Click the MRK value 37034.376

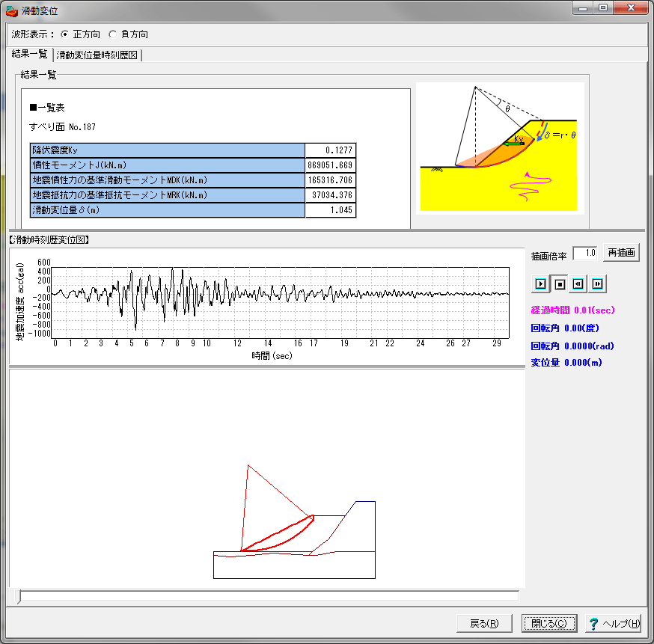click(330, 195)
